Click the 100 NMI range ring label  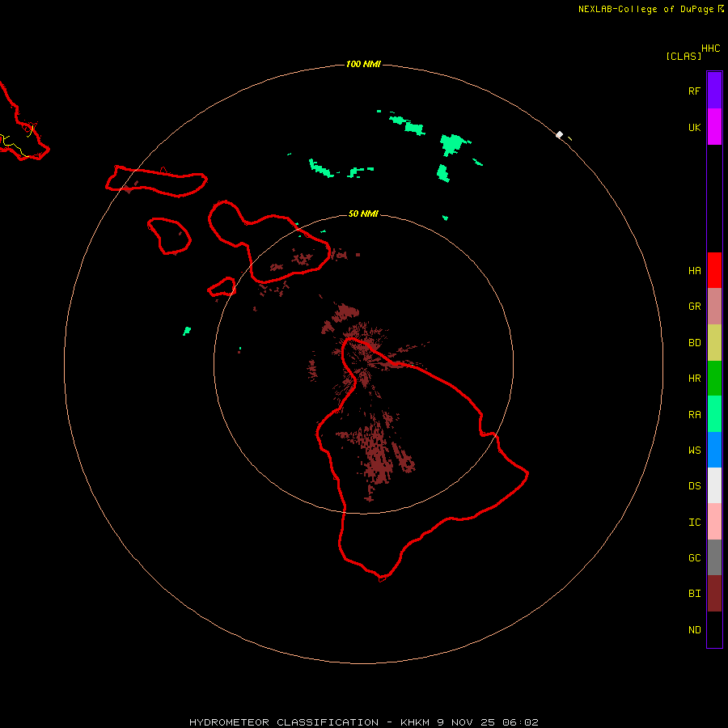pyautogui.click(x=363, y=64)
